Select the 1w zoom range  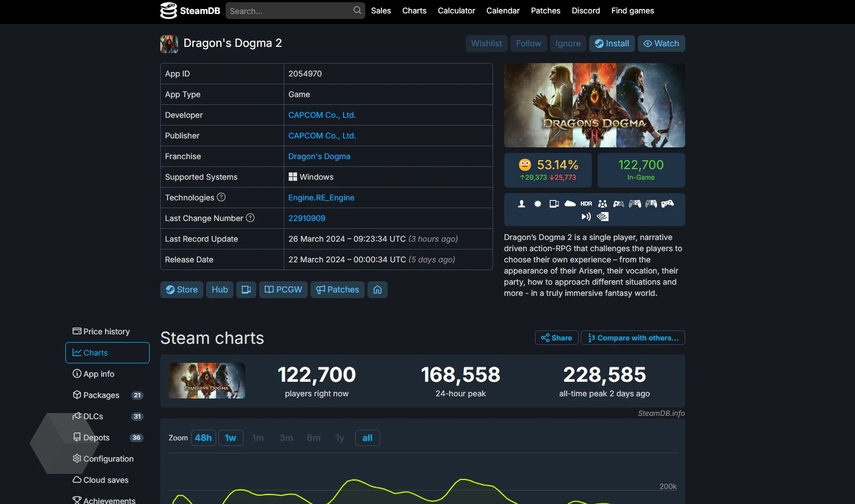click(x=231, y=438)
